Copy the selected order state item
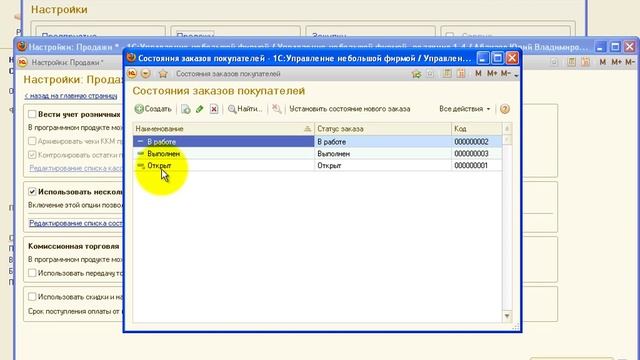The width and height of the screenshot is (640, 360). click(186, 109)
